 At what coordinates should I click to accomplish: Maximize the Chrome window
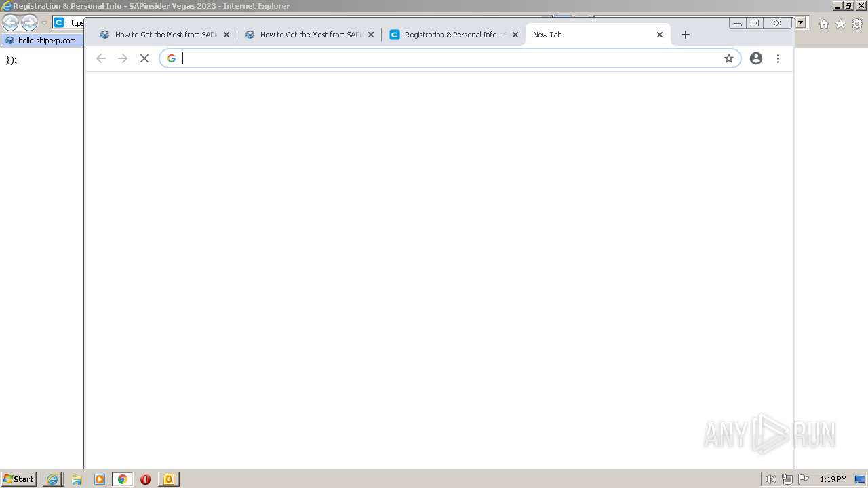(755, 23)
